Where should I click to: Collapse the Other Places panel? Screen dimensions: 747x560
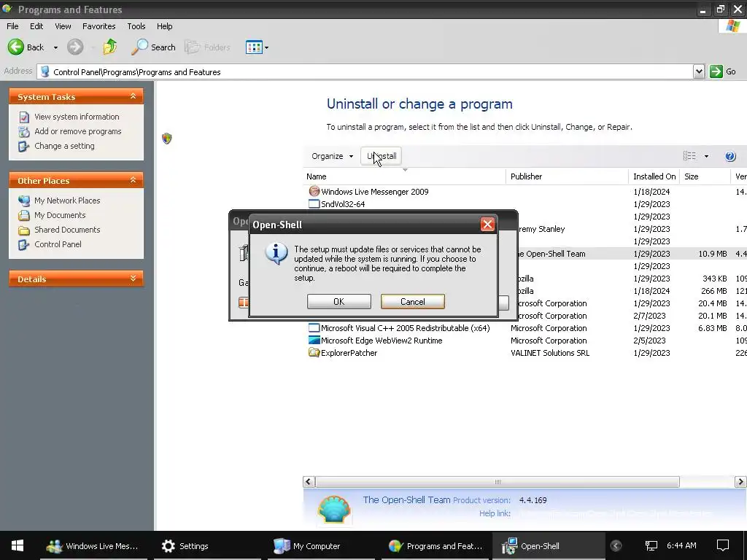(x=133, y=180)
